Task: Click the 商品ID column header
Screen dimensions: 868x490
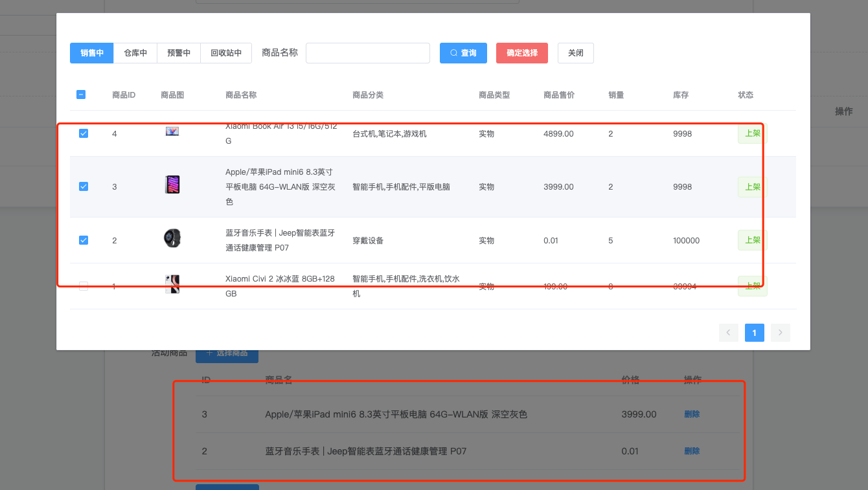Action: click(124, 95)
